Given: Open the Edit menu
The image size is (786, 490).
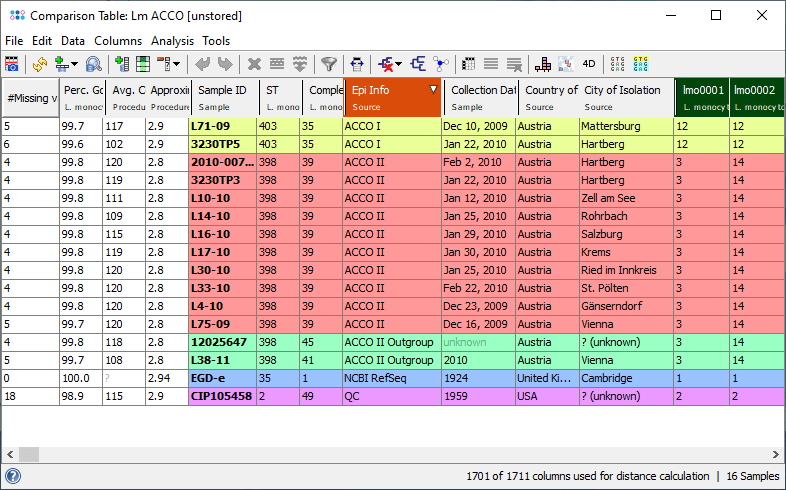Looking at the screenshot, I should [x=42, y=41].
